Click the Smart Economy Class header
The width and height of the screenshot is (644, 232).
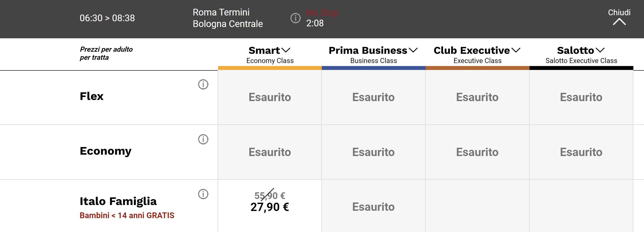[x=270, y=55]
